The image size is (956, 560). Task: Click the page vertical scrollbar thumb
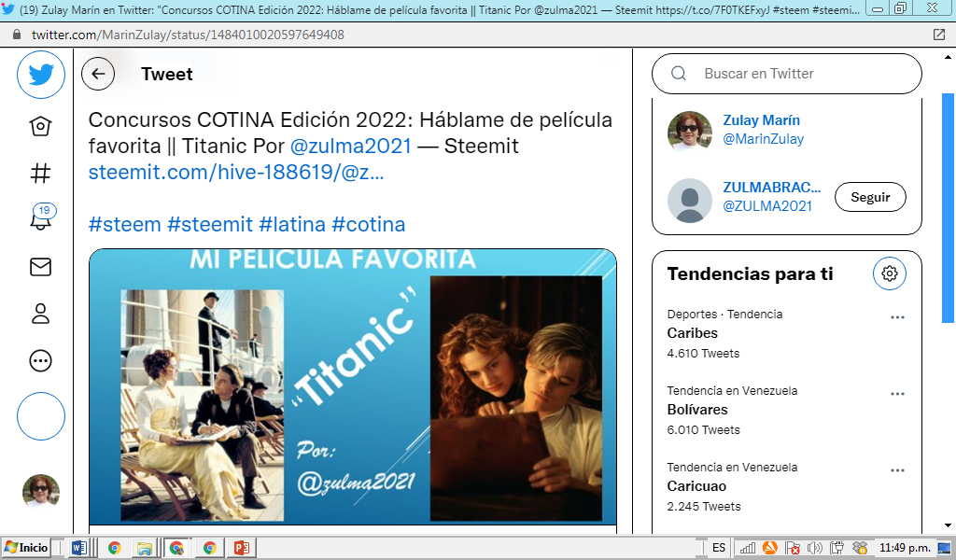(948, 208)
